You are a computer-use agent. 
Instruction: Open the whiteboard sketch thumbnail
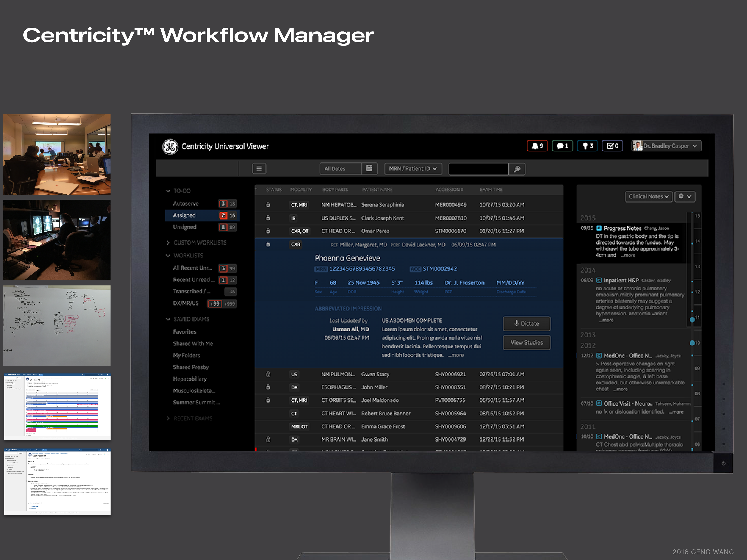[x=57, y=326]
